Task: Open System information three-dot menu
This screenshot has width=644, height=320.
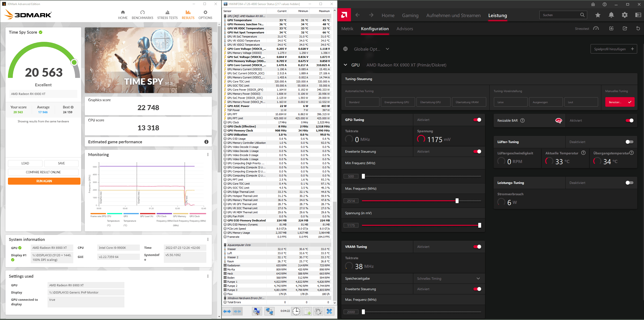Action: [208, 239]
